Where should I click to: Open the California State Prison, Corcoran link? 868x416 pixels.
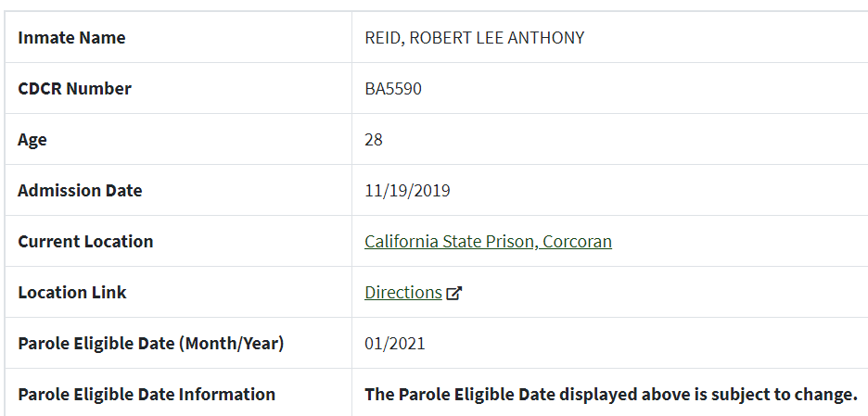[x=488, y=242]
